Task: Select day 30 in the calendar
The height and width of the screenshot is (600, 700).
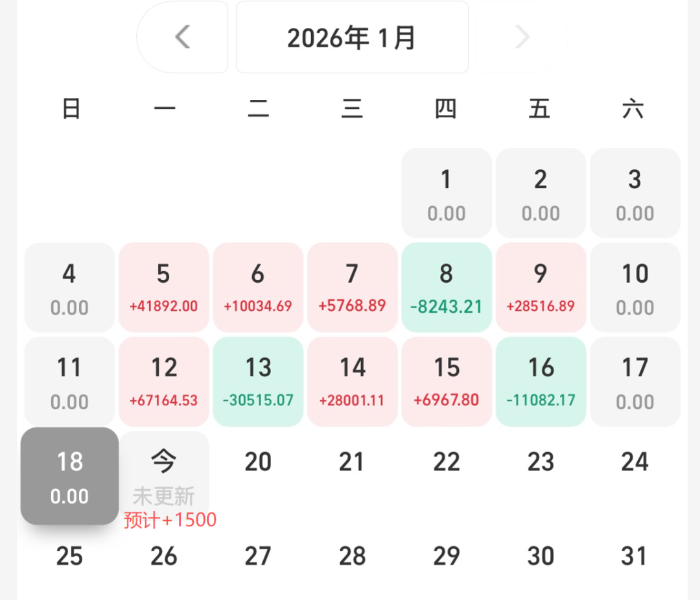Action: pos(541,557)
